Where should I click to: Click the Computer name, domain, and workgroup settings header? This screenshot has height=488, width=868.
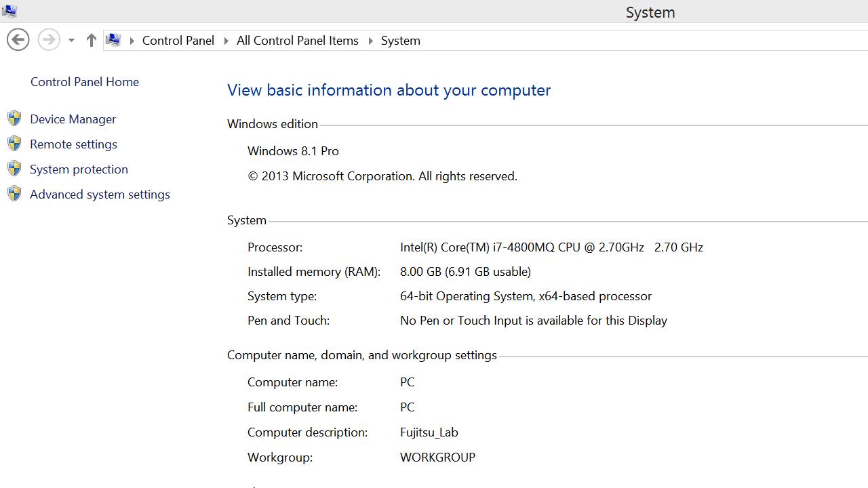tap(362, 355)
